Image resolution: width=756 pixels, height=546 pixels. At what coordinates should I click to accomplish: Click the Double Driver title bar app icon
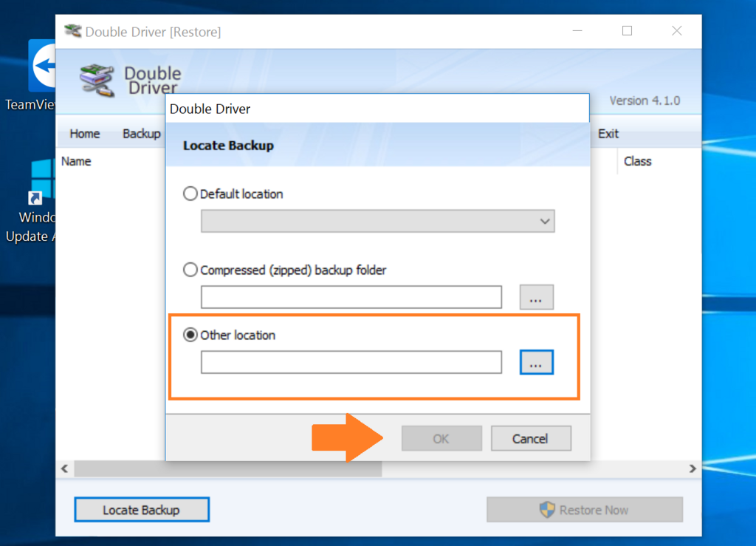tap(73, 31)
